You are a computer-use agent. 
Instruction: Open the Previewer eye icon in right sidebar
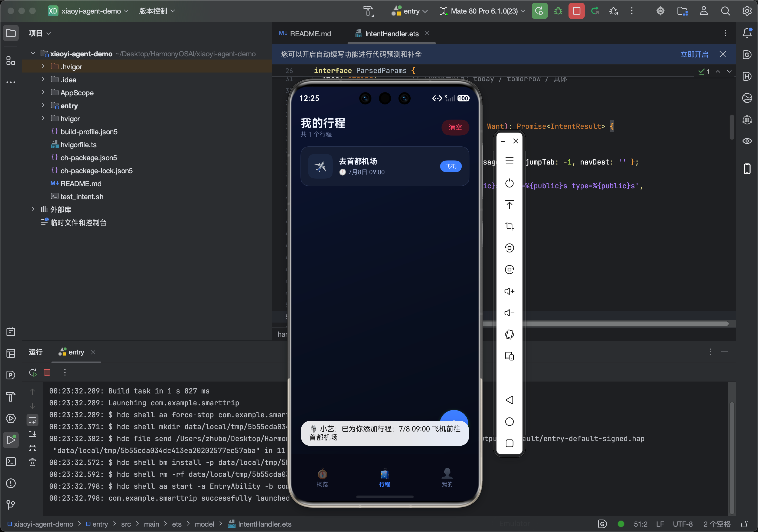pos(747,141)
